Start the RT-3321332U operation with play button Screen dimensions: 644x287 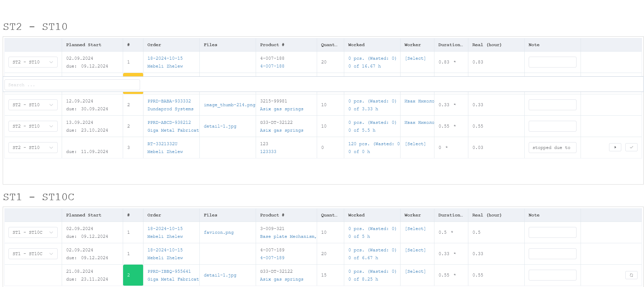click(615, 147)
